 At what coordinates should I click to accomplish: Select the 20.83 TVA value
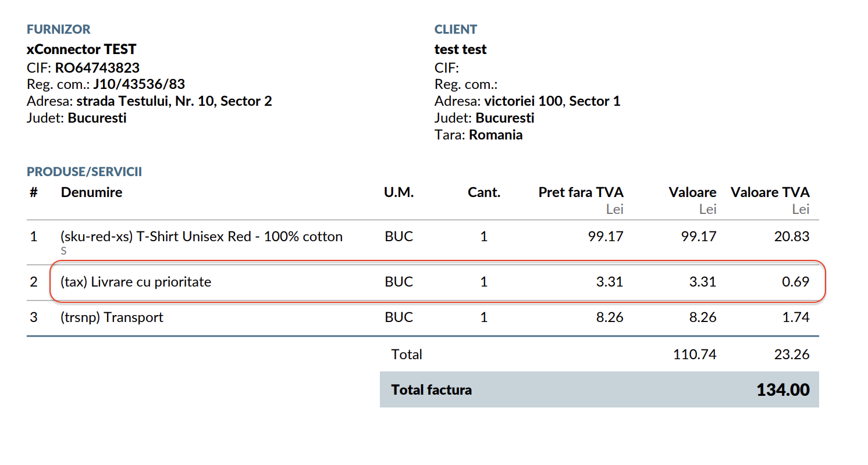click(792, 237)
